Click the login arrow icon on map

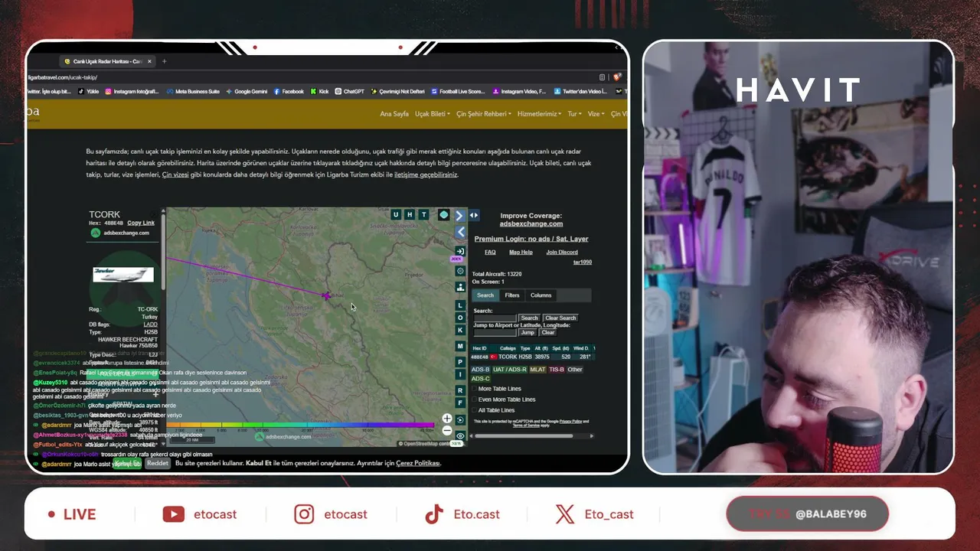[x=460, y=251]
